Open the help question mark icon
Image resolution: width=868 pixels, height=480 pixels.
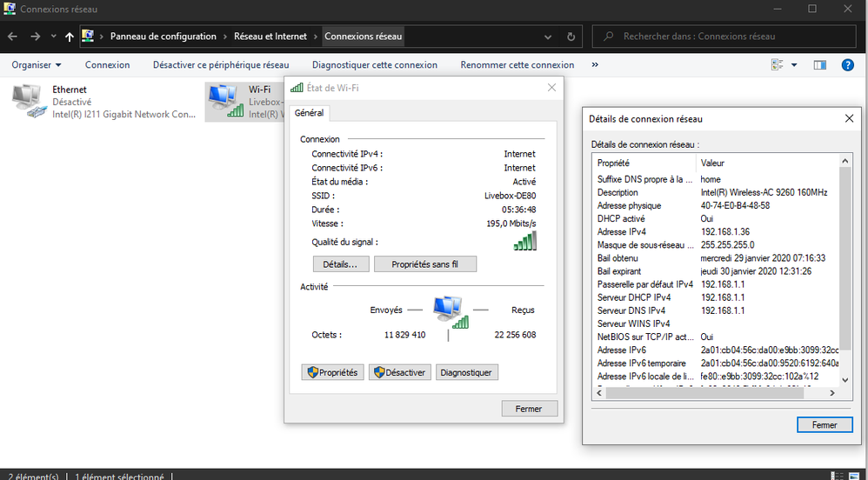pyautogui.click(x=847, y=65)
